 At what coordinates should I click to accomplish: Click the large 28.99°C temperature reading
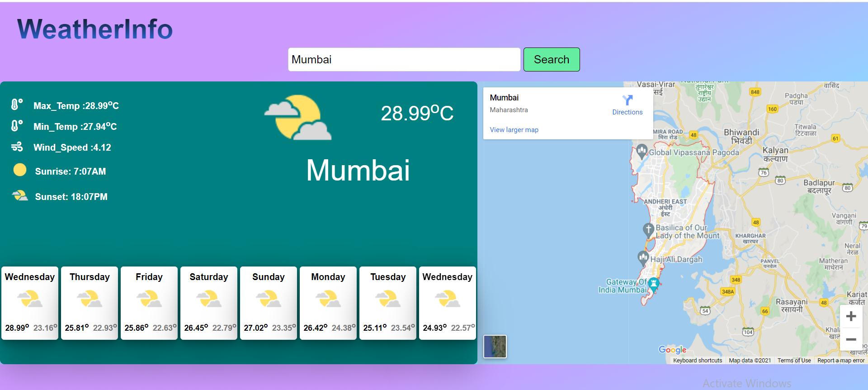[x=417, y=113]
